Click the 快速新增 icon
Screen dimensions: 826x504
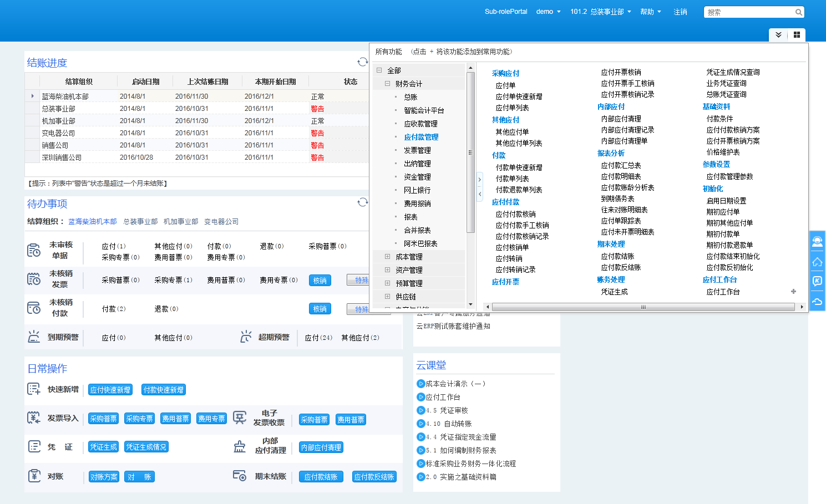pyautogui.click(x=34, y=389)
